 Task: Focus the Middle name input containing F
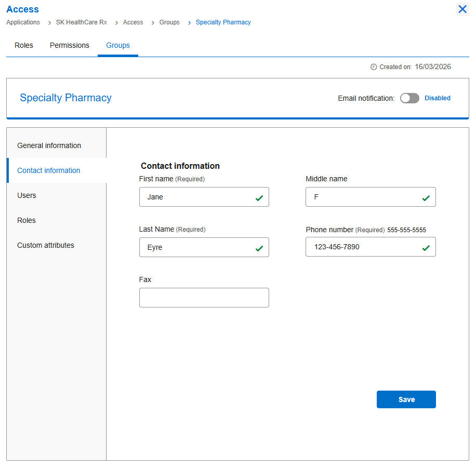tap(371, 197)
